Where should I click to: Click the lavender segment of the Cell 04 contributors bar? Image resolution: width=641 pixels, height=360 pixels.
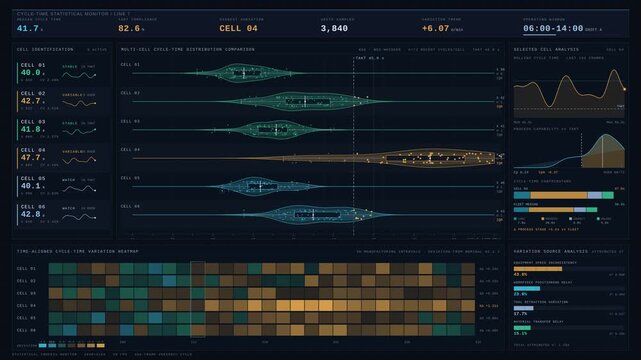coord(595,195)
